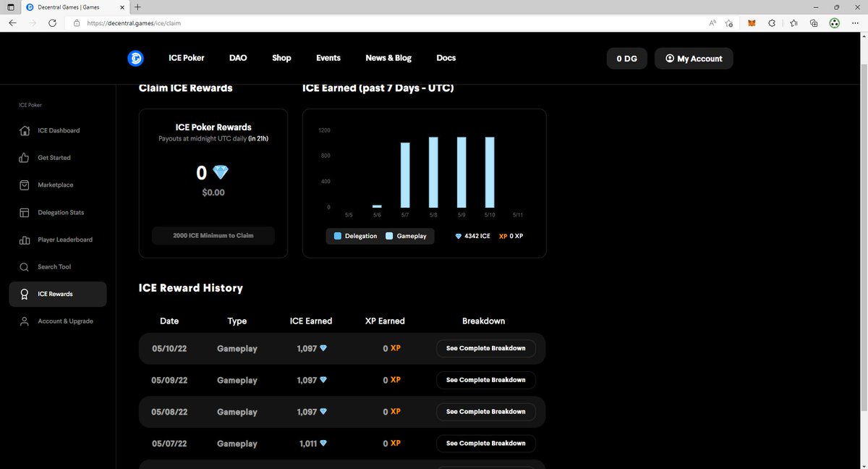See Complete Breakdown for 05/09/22

[486, 380]
